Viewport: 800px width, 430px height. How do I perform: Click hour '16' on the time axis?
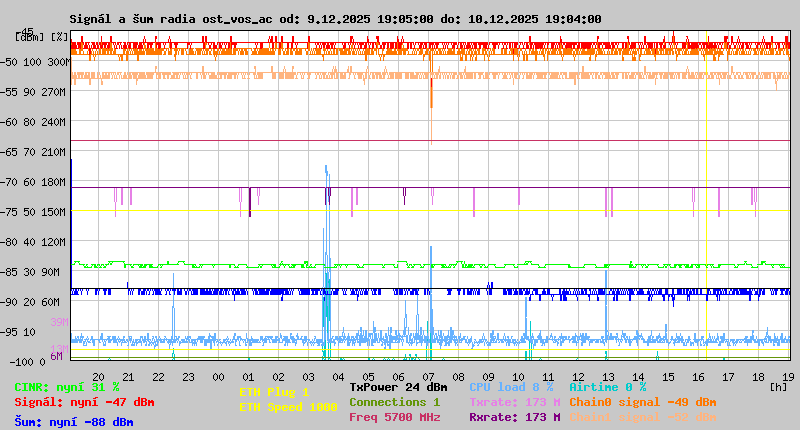click(x=698, y=377)
